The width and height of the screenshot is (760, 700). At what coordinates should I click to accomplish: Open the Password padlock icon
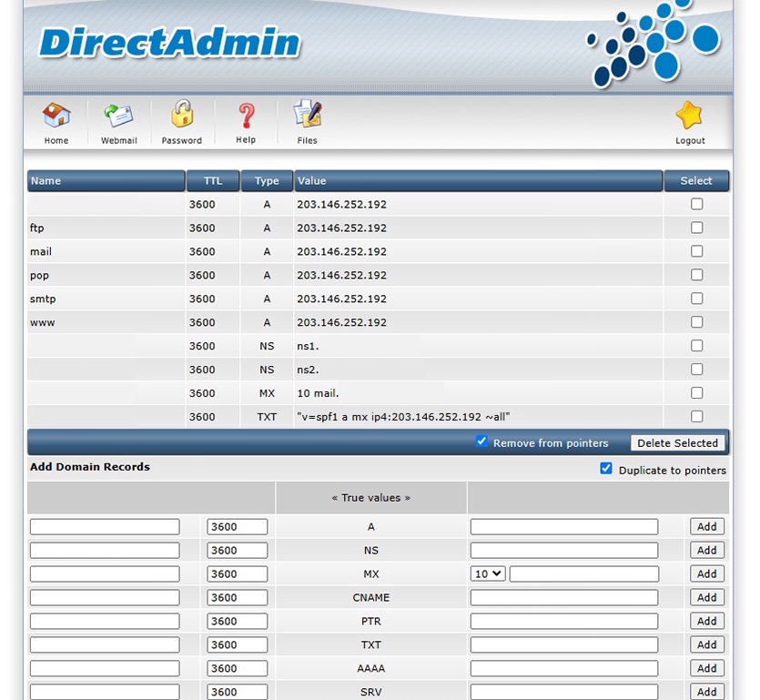[x=182, y=114]
